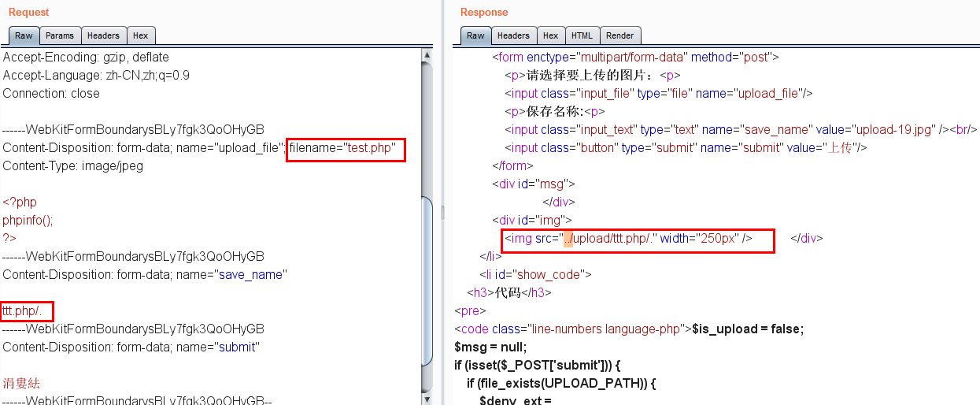Screen dimensions: 980x405
Task: Open the Response HTML tab
Action: tap(582, 35)
